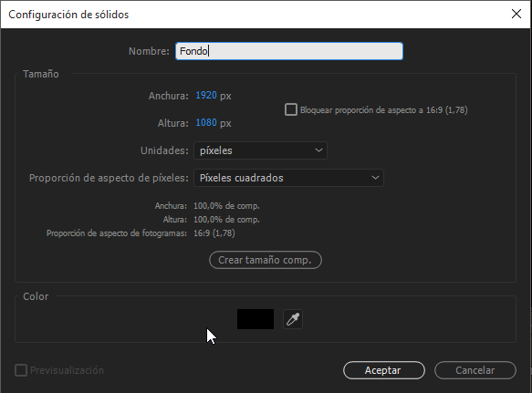532x393 pixels.
Task: Click the Crear tamaño comp. button
Action: coord(265,260)
